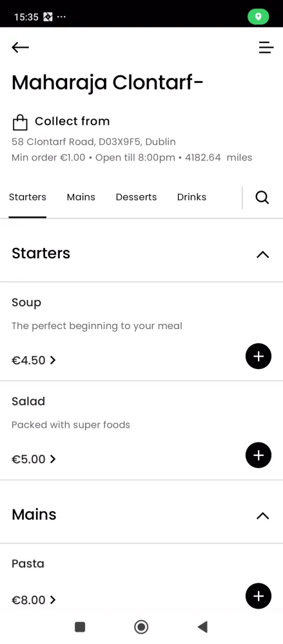Open Pasta price options €8.00

coord(34,600)
